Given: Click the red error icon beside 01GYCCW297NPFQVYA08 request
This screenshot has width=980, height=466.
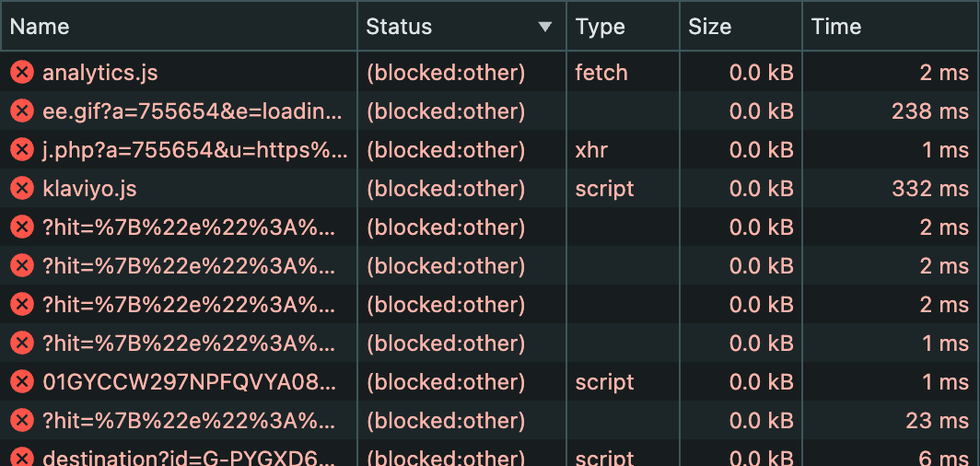Looking at the screenshot, I should [x=22, y=381].
